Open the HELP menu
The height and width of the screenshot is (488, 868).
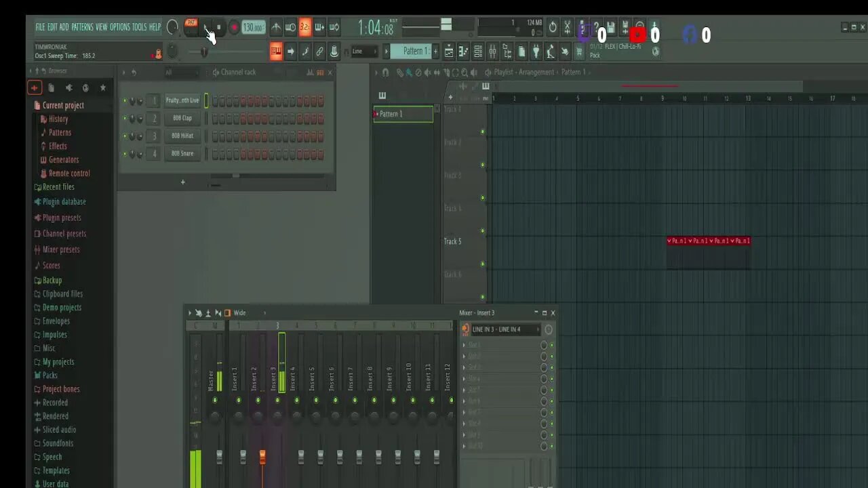[155, 27]
